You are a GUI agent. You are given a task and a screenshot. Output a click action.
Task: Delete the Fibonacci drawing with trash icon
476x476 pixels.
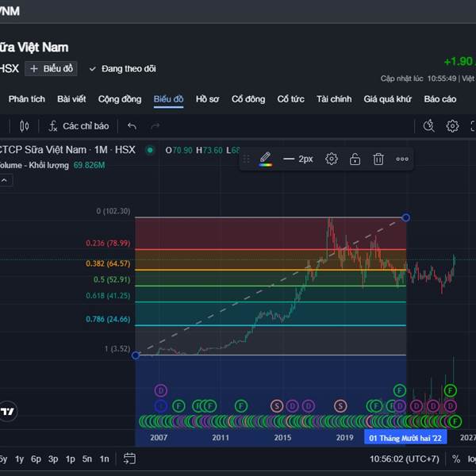click(378, 159)
